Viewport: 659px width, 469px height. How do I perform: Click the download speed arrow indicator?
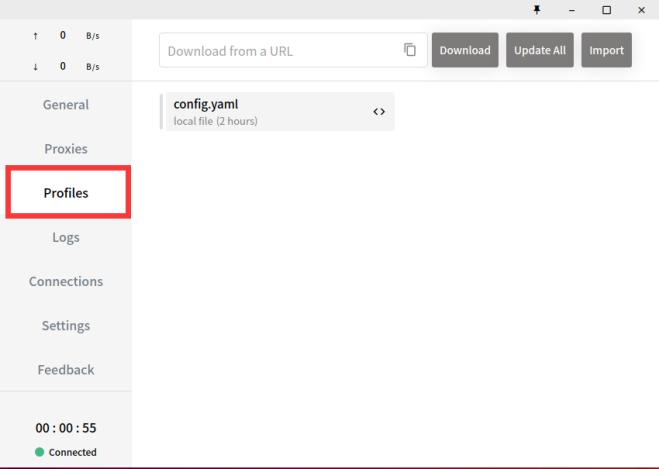pyautogui.click(x=35, y=66)
